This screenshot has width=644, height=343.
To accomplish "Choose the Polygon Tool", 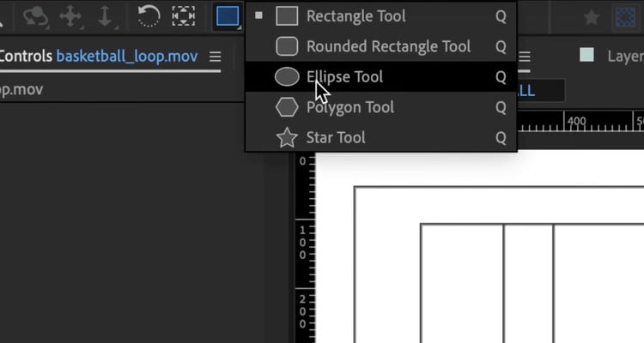I will tap(380, 107).
